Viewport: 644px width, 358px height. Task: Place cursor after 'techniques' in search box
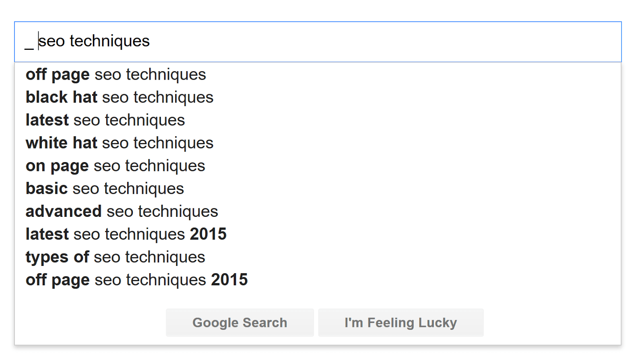point(150,41)
